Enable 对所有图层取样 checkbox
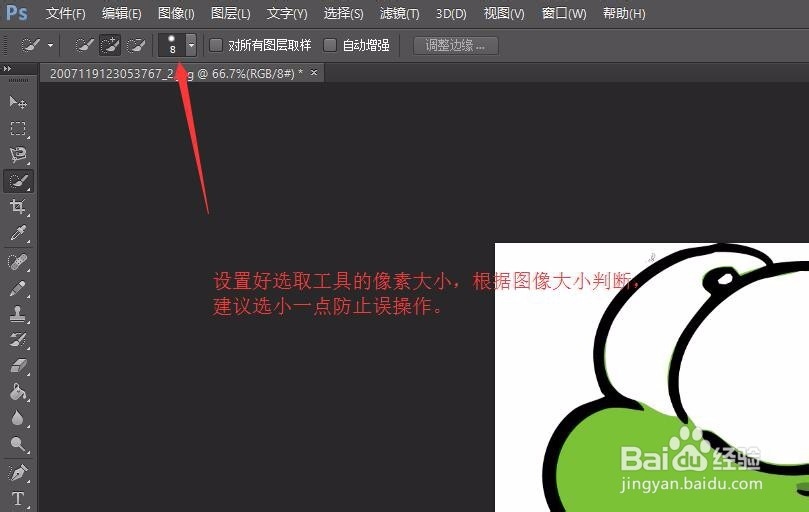The image size is (809, 512). coord(216,45)
